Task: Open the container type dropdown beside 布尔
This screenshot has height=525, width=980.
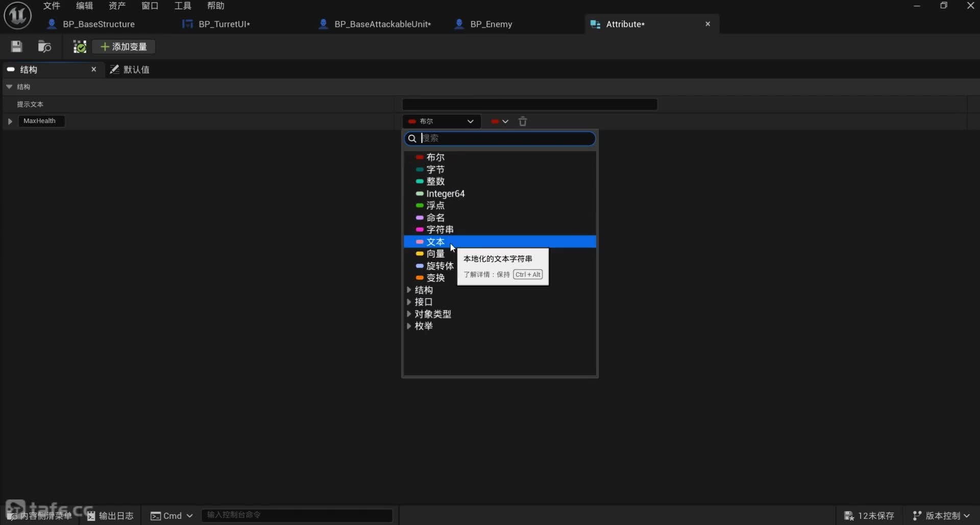Action: (500, 122)
